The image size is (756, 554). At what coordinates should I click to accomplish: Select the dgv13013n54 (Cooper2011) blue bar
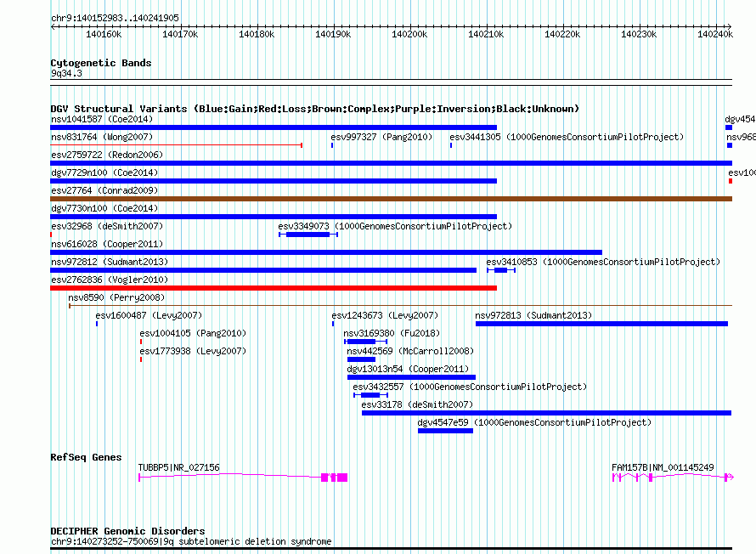(411, 377)
